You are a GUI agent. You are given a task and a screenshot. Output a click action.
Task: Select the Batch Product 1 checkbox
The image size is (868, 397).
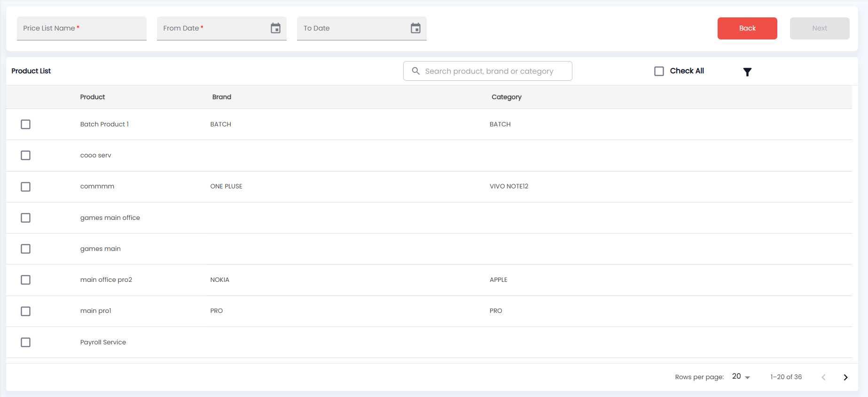tap(26, 124)
